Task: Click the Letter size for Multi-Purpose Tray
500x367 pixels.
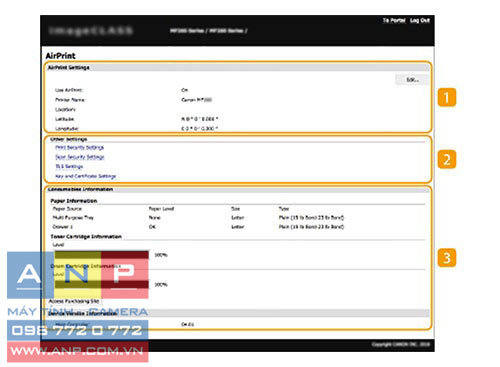Action: [238, 218]
